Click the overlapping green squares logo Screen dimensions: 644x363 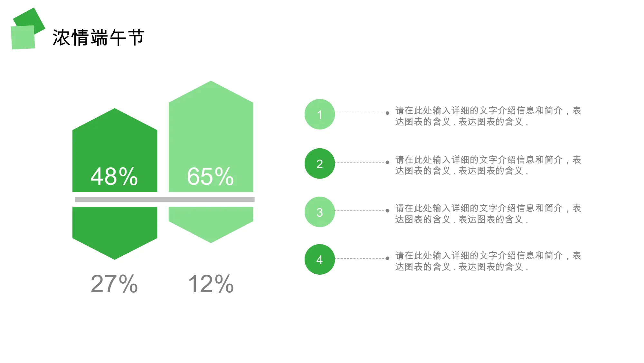pyautogui.click(x=28, y=29)
